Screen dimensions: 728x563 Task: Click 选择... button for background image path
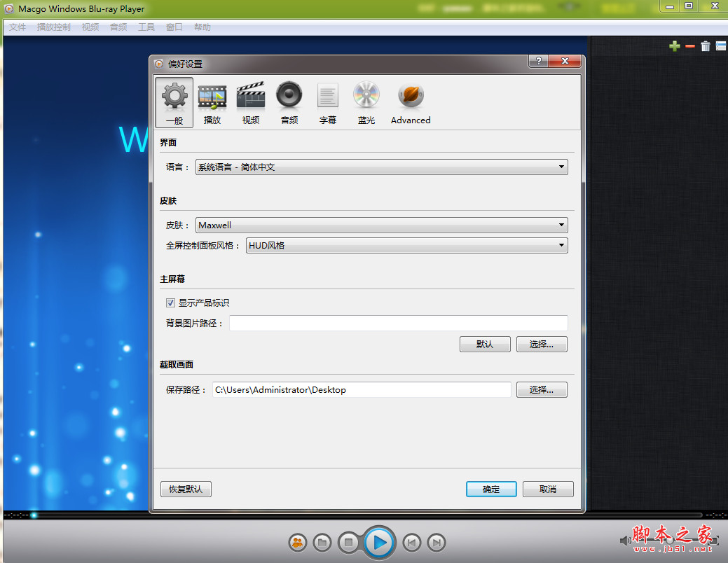pos(542,345)
